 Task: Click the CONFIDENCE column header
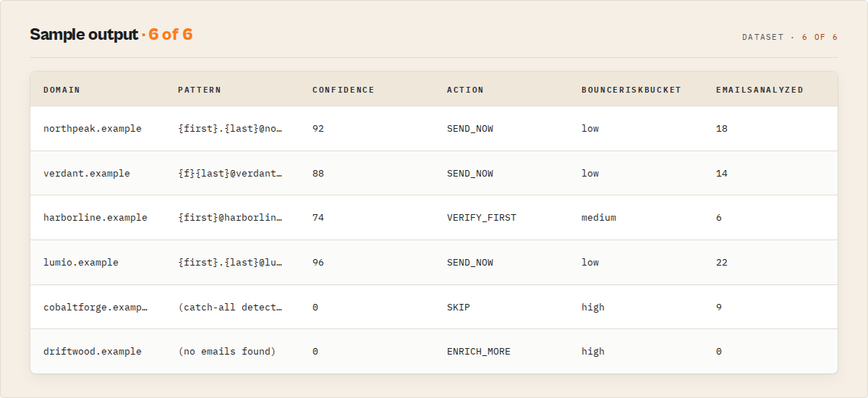coord(343,90)
